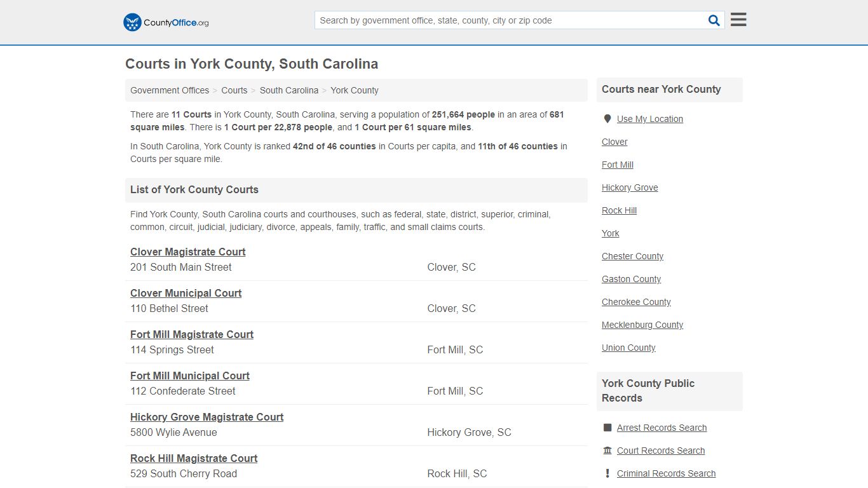The width and height of the screenshot is (868, 488).
Task: Open Fort Mill in nearby courts
Action: [x=618, y=165]
